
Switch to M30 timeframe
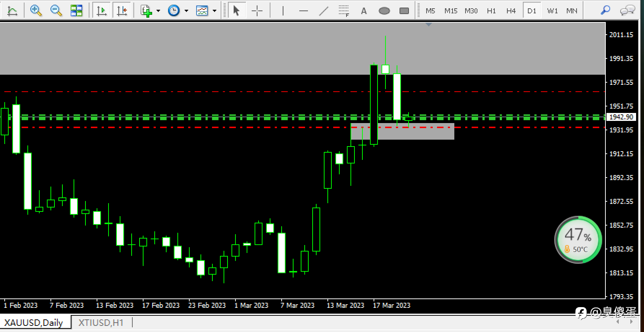point(471,11)
